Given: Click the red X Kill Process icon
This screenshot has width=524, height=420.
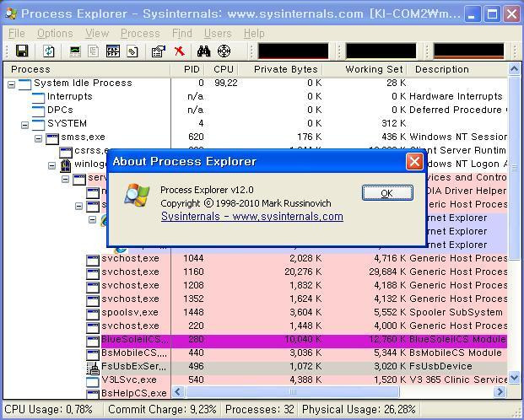Looking at the screenshot, I should pos(180,51).
